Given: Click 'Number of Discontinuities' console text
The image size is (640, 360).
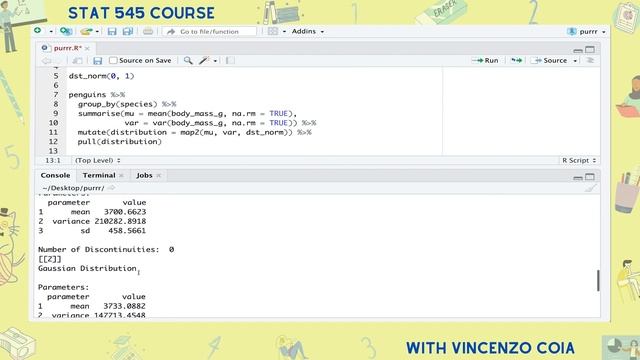Looking at the screenshot, I should (x=98, y=249).
